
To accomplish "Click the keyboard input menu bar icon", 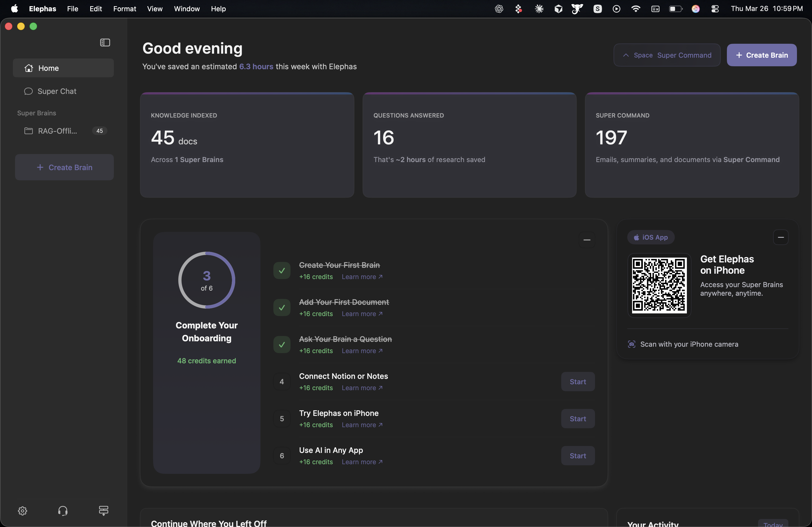I will (655, 9).
